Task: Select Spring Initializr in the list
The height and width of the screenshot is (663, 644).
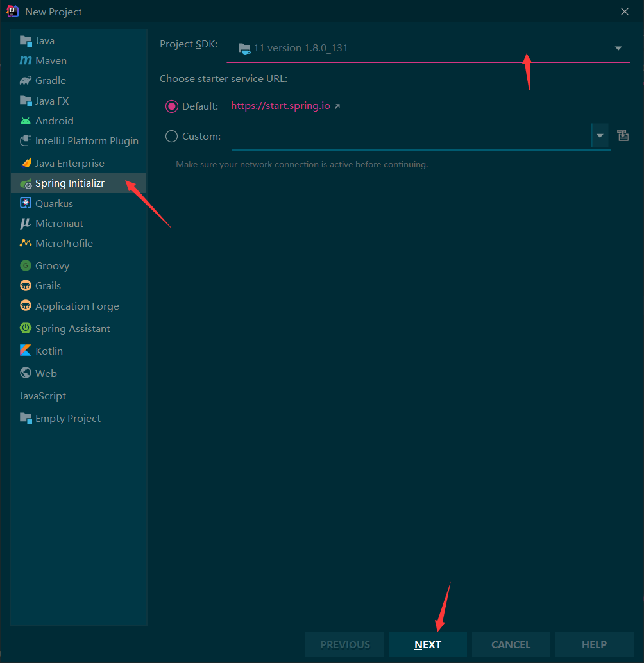Action: pos(79,183)
